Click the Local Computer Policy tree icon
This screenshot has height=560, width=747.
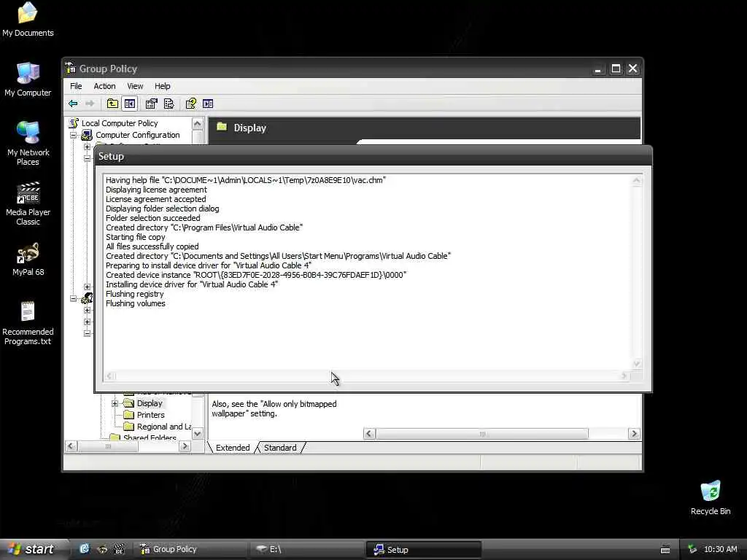click(x=74, y=122)
